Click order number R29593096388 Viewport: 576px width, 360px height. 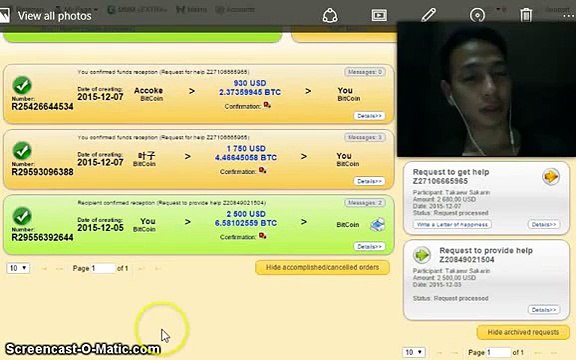click(42, 172)
